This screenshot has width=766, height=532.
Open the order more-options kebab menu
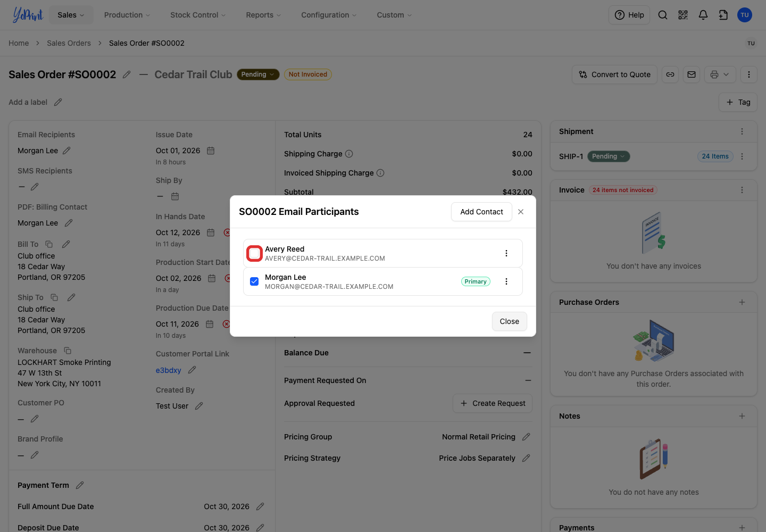[749, 74]
